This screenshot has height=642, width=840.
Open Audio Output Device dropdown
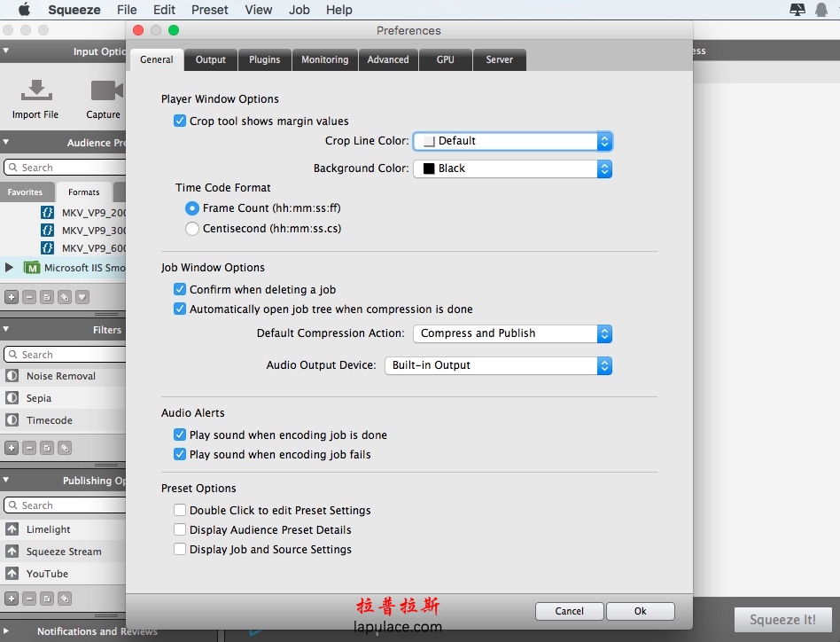(498, 365)
